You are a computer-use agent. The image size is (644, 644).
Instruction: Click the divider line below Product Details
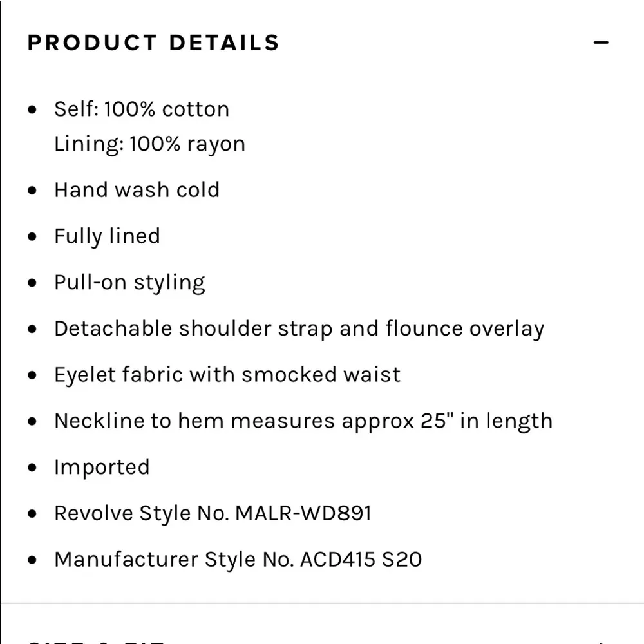coord(322,603)
